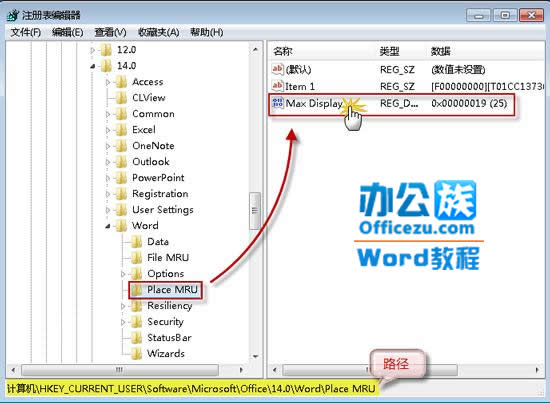Open the 查看(V) menu
This screenshot has height=403, width=550.
tap(110, 32)
